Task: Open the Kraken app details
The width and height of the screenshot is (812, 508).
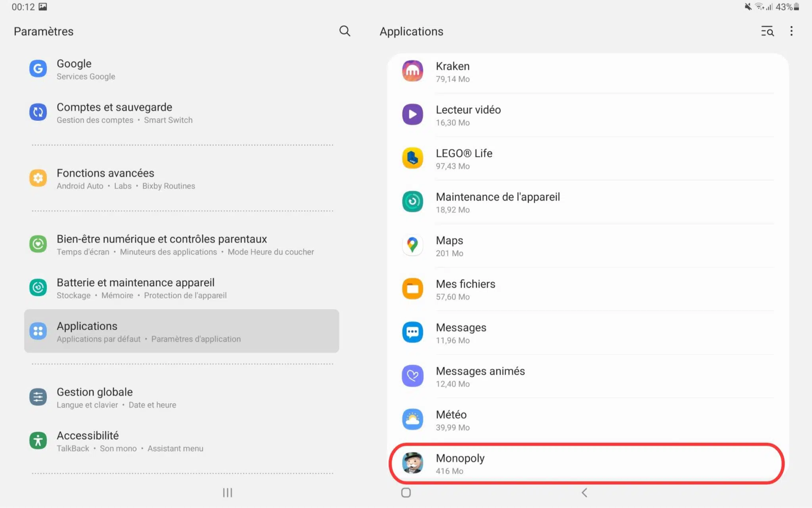Action: point(588,71)
